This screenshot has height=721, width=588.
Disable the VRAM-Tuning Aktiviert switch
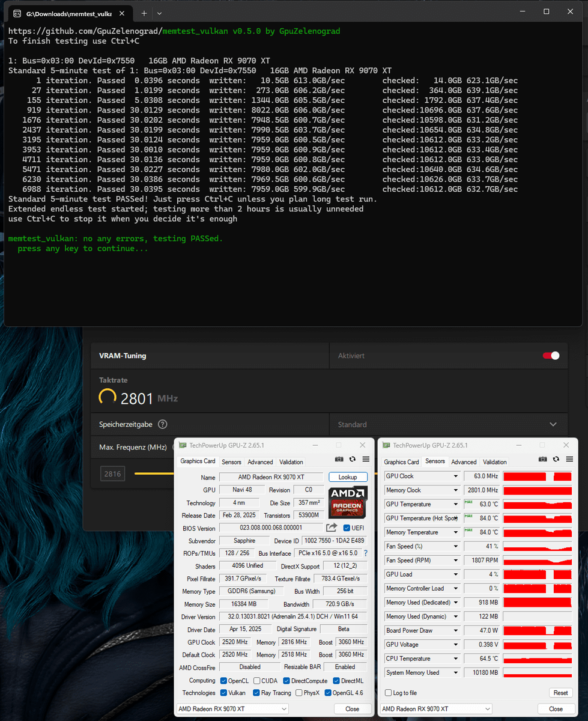tap(551, 356)
